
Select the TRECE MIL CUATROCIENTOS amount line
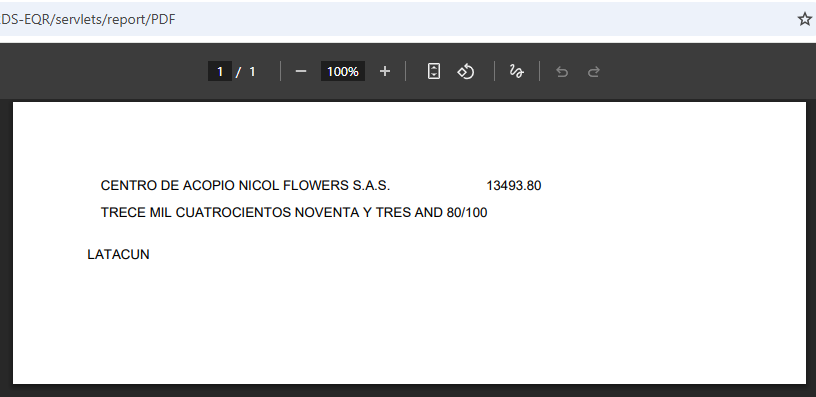[x=294, y=213]
